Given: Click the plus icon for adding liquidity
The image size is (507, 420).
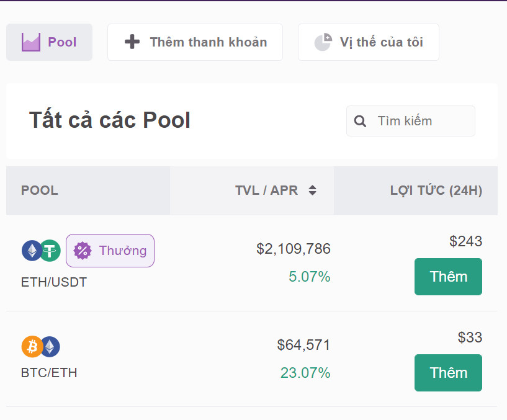Looking at the screenshot, I should (x=132, y=42).
